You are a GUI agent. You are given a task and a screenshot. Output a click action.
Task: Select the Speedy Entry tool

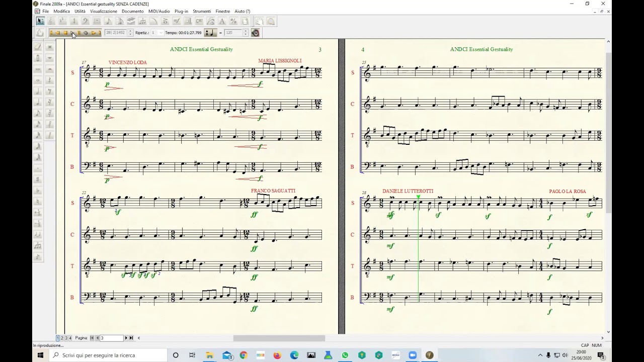(119, 21)
